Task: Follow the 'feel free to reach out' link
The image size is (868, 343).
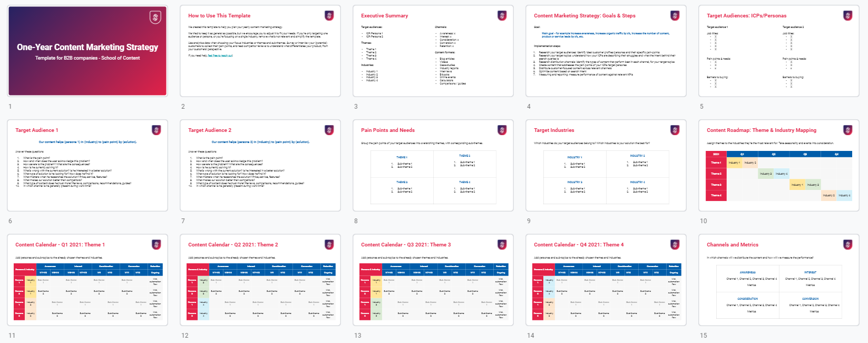Action: pos(220,55)
